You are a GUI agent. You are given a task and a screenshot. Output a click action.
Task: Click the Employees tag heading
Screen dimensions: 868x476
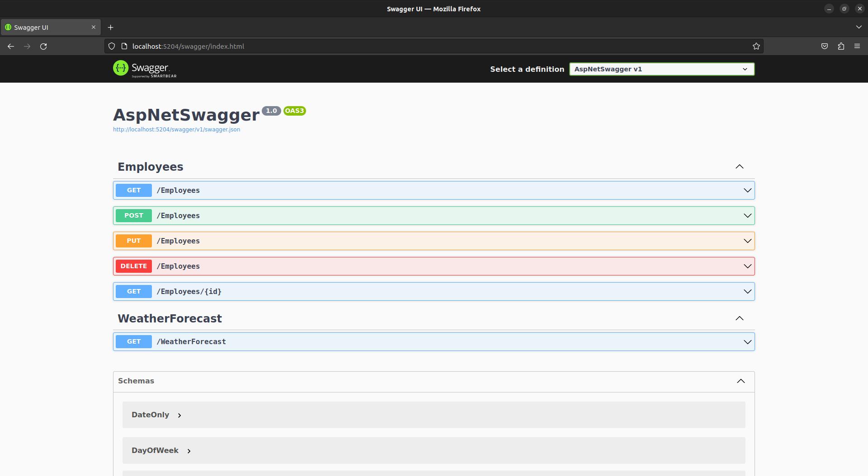click(151, 167)
